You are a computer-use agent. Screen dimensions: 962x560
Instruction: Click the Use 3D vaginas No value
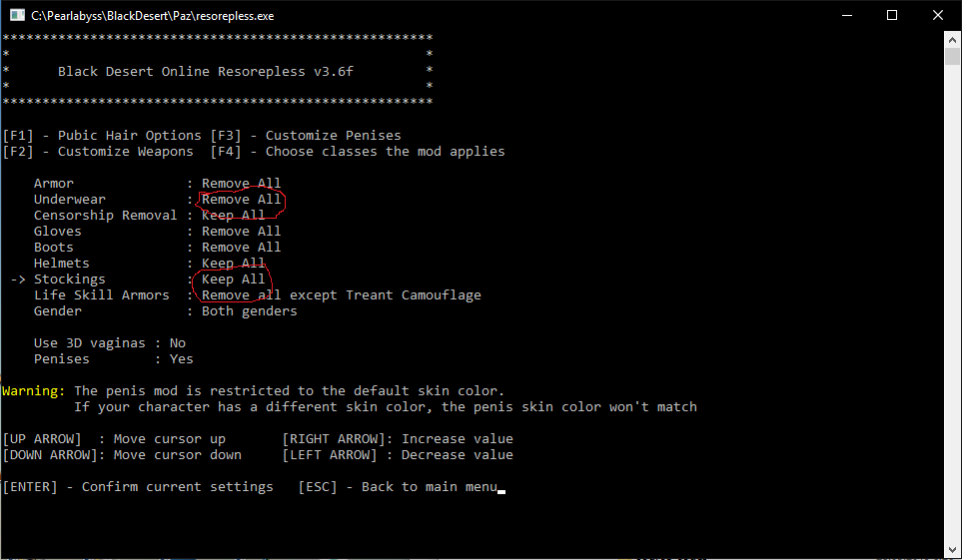(x=178, y=343)
